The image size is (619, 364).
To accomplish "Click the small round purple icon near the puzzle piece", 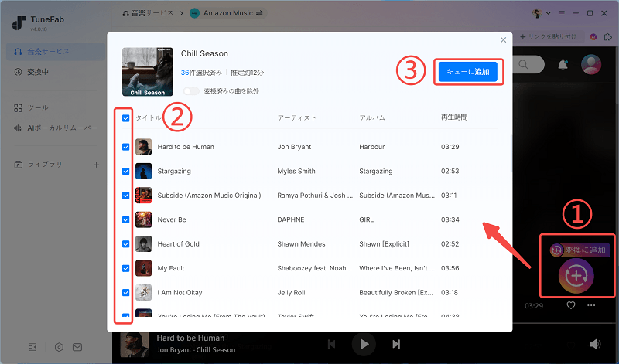I will pyautogui.click(x=593, y=36).
